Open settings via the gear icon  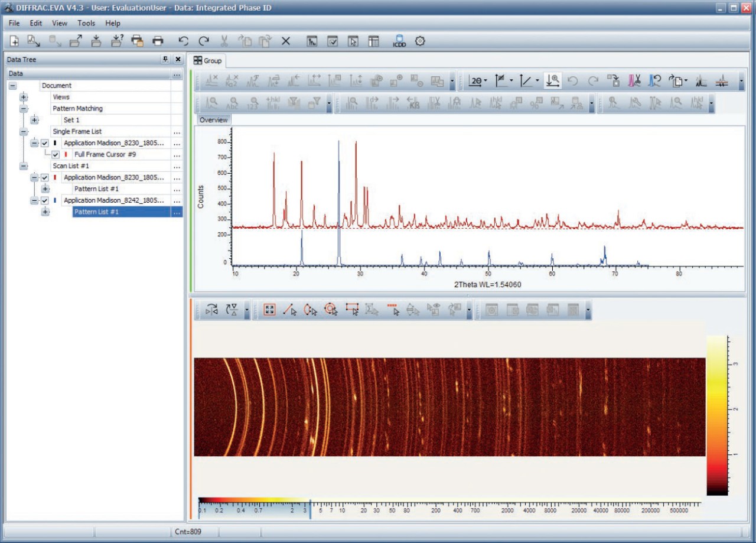click(420, 41)
